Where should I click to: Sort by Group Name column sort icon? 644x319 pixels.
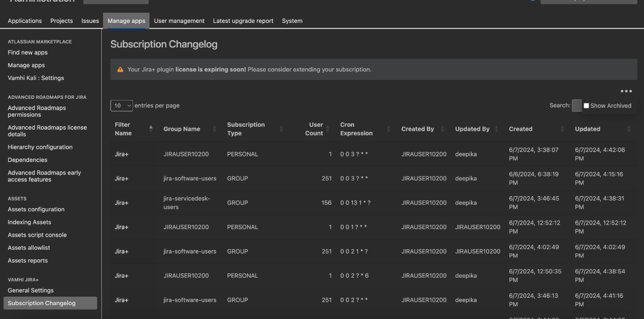point(215,129)
